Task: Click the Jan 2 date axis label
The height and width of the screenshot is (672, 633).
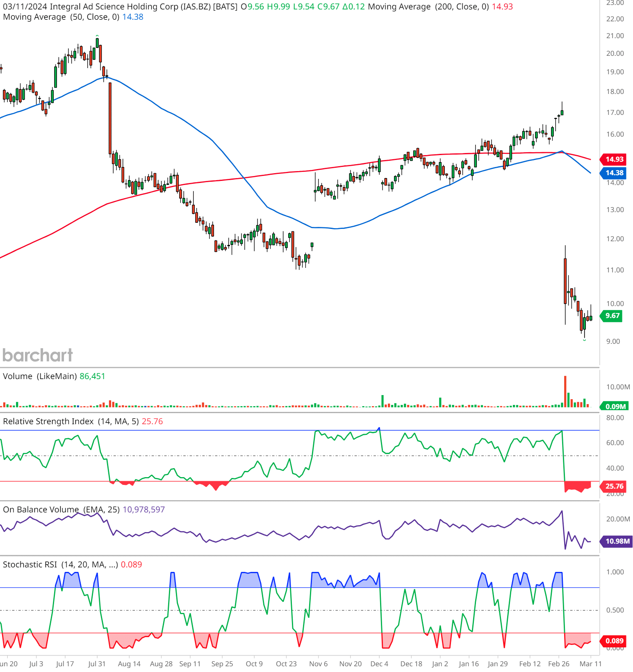Action: pos(440,664)
